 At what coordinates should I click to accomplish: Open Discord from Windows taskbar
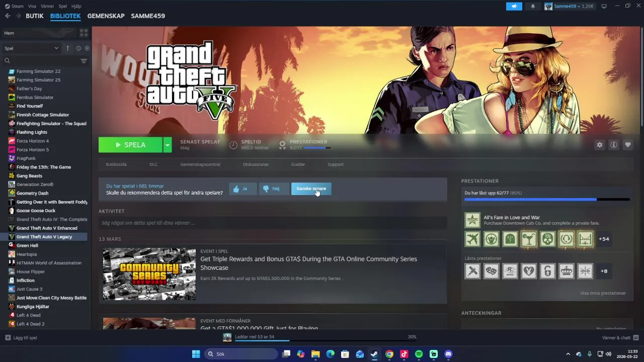[x=448, y=354]
